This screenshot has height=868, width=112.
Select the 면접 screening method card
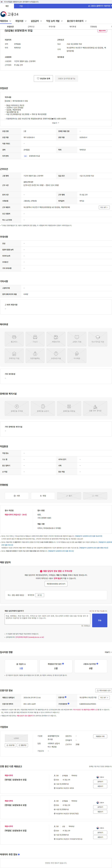pyautogui.click(x=43, y=496)
